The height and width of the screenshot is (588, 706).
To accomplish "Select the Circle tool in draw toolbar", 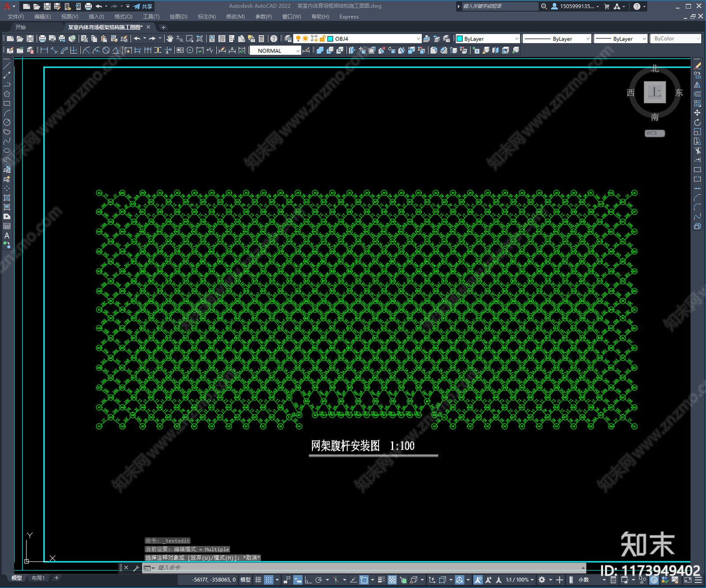I will [x=7, y=122].
